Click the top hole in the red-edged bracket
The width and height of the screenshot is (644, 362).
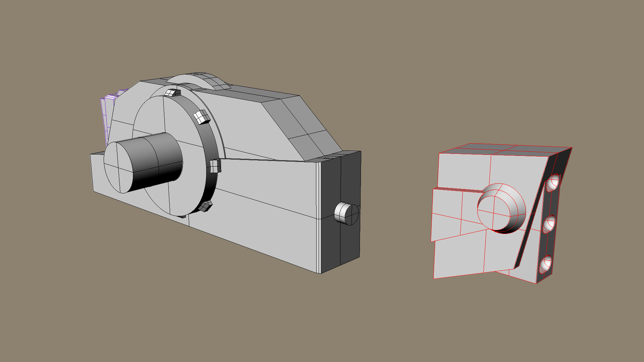[x=553, y=183]
